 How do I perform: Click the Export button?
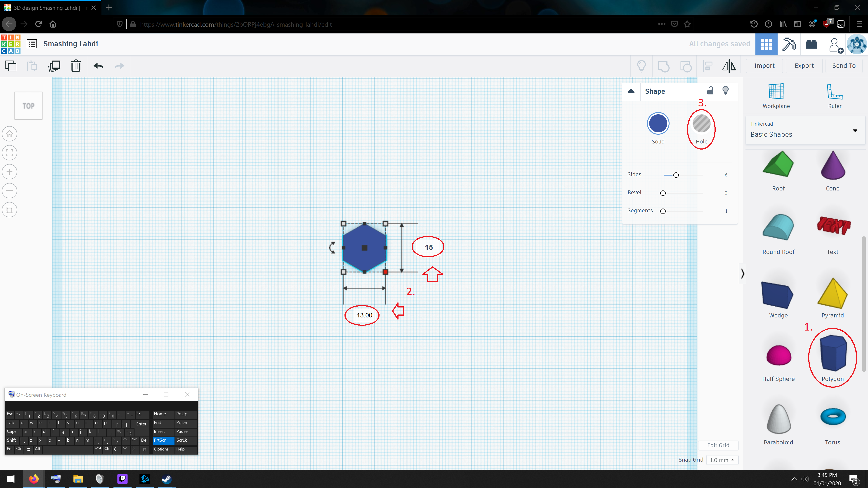(x=804, y=66)
